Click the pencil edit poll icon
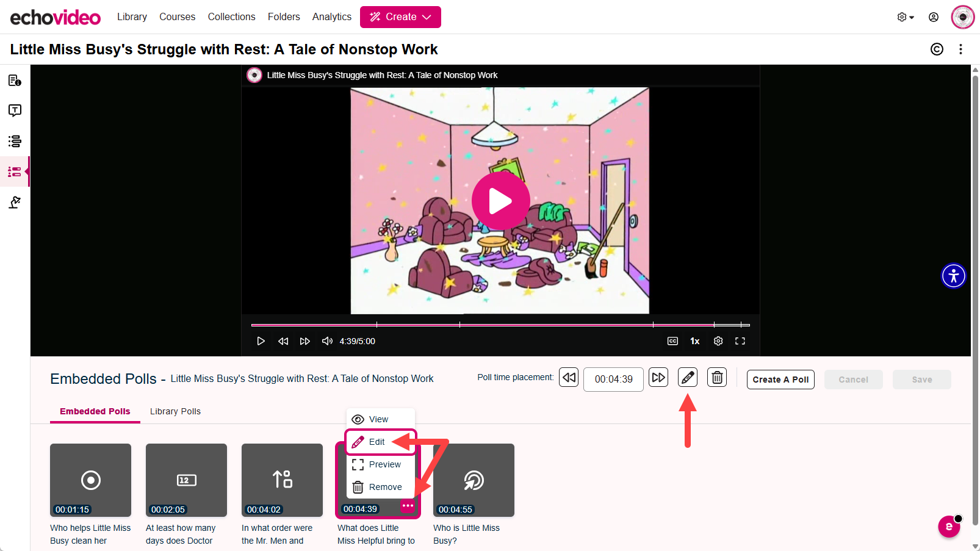The image size is (980, 551). coord(688,378)
